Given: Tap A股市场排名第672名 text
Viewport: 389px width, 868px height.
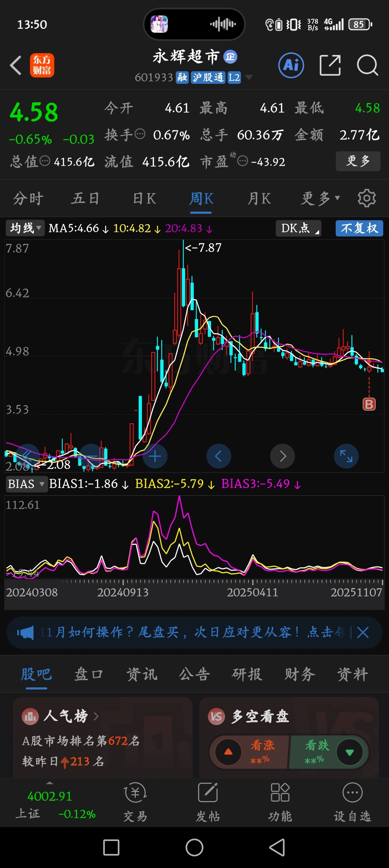Looking at the screenshot, I should tap(81, 741).
